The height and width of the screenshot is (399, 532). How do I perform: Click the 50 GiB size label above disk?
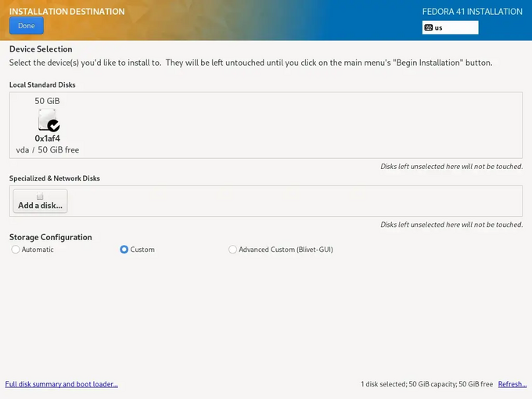coord(47,101)
